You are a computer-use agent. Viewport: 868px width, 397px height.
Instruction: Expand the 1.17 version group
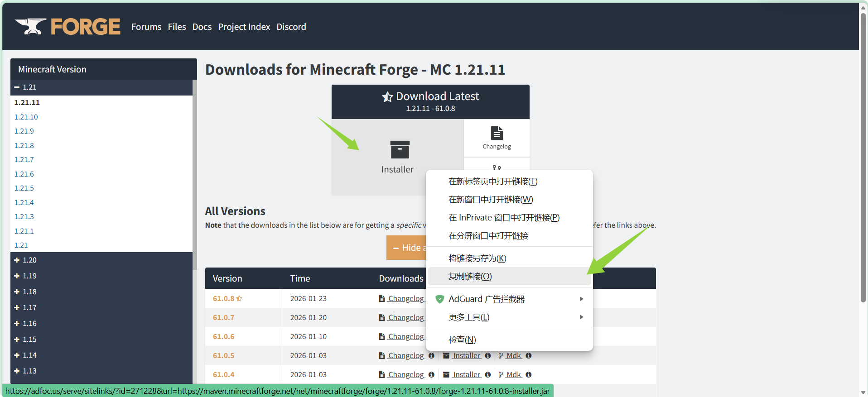pos(17,307)
